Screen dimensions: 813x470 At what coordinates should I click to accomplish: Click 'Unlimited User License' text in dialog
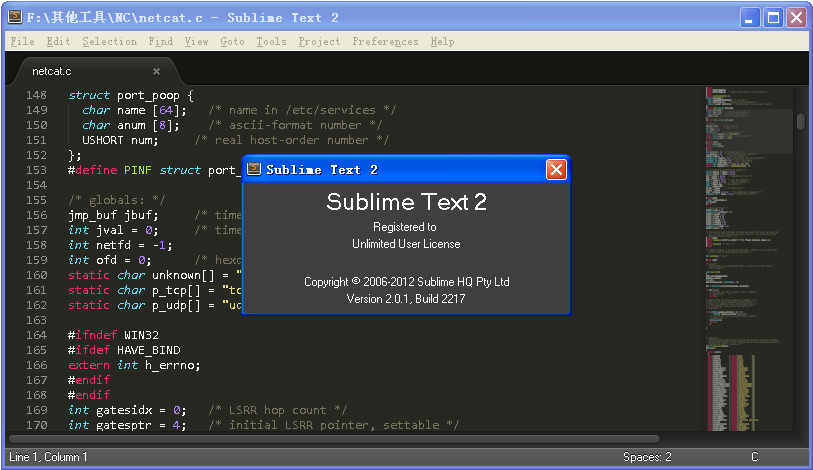(406, 244)
